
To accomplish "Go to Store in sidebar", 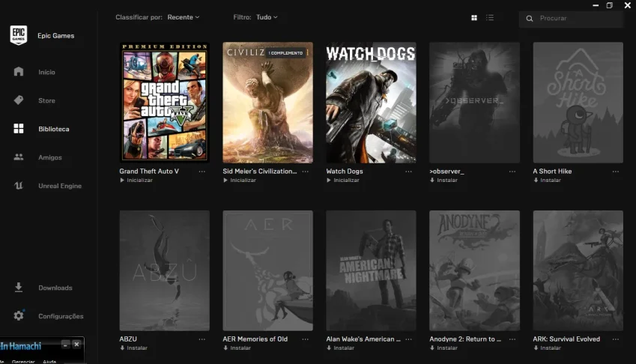I will (46, 100).
